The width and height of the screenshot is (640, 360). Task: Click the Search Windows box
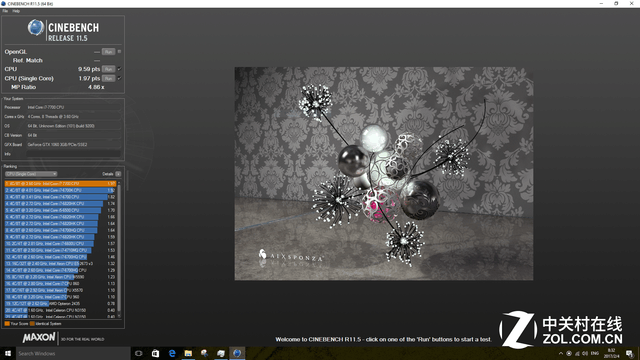point(73,353)
